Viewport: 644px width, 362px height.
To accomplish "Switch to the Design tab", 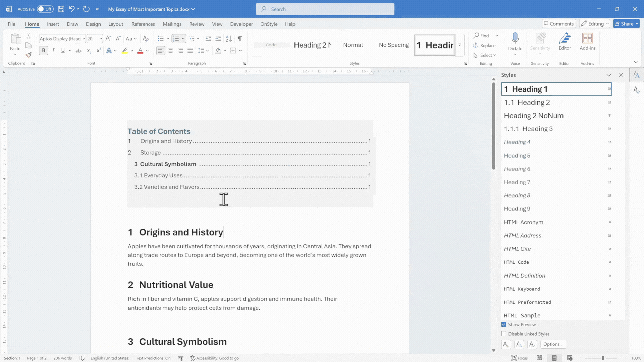I will coord(93,24).
